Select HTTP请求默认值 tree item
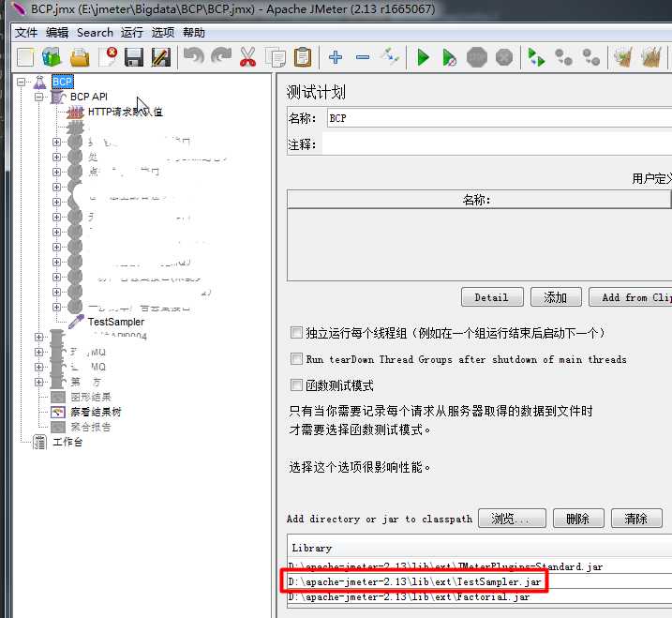This screenshot has height=618, width=672. click(126, 112)
